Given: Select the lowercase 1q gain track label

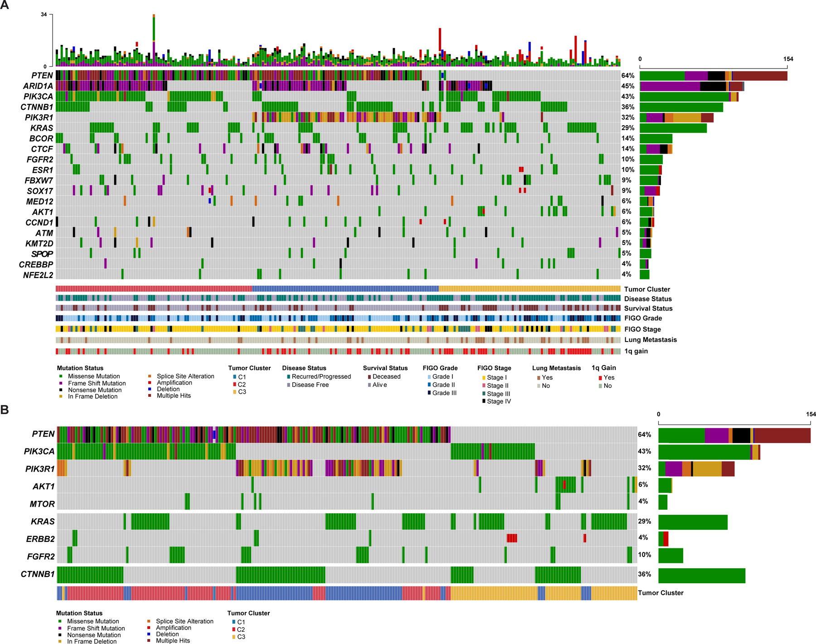Looking at the screenshot, I should coord(636,351).
